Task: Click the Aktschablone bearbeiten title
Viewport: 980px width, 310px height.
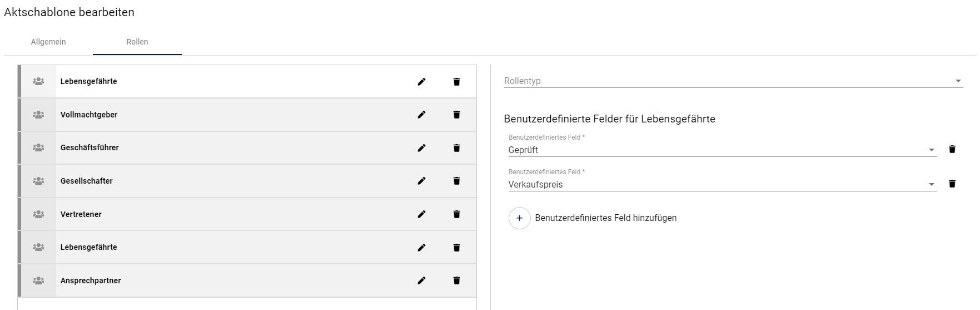Action: [69, 12]
